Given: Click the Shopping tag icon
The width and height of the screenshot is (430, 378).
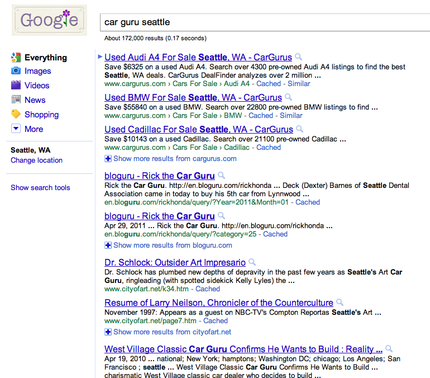Looking at the screenshot, I should (x=16, y=114).
